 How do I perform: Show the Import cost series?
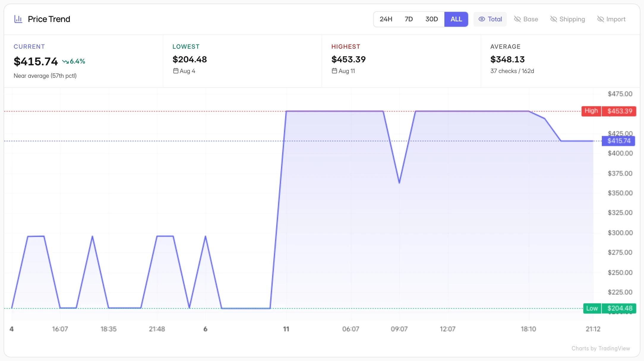(x=611, y=19)
